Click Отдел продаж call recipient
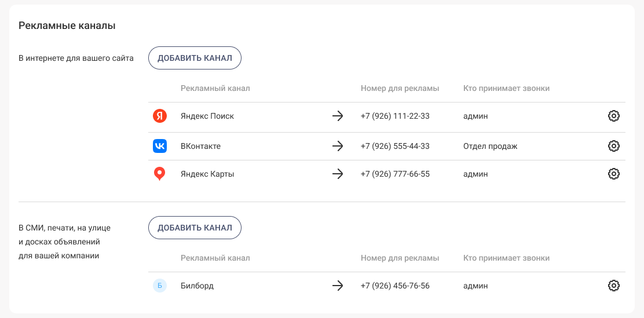644x318 pixels. tap(490, 146)
